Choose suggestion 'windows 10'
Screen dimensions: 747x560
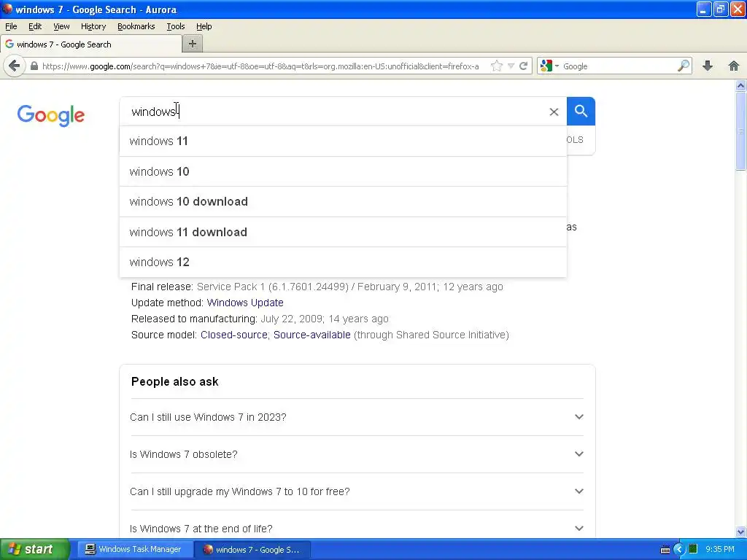pos(343,171)
